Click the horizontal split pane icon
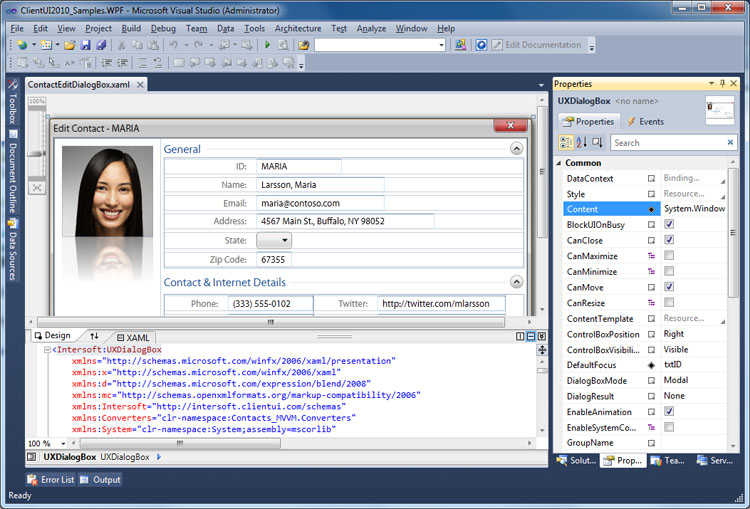The image size is (750, 509). click(531, 337)
